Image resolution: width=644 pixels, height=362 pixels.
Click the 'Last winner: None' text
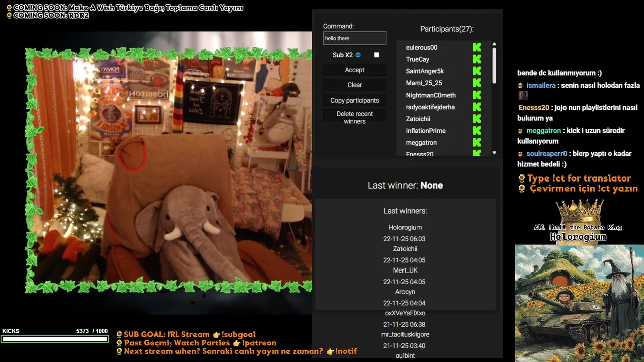[405, 186]
